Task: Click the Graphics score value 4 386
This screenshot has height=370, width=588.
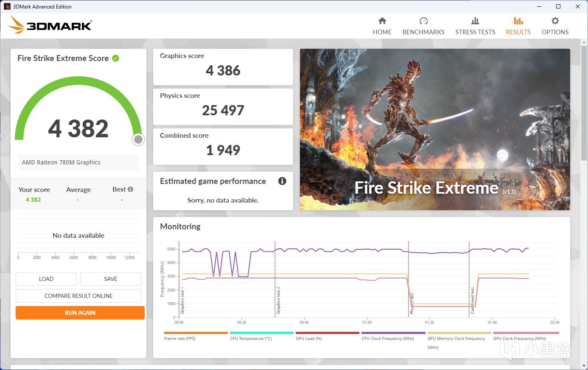Action: click(x=223, y=70)
